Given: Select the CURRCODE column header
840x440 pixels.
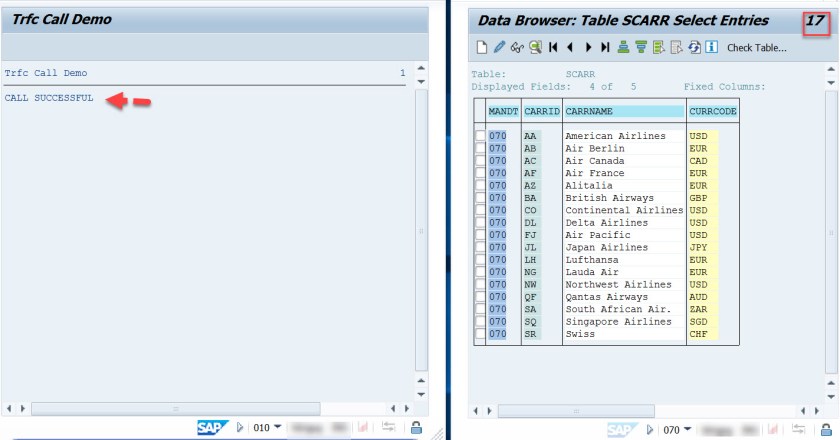Looking at the screenshot, I should click(x=712, y=111).
